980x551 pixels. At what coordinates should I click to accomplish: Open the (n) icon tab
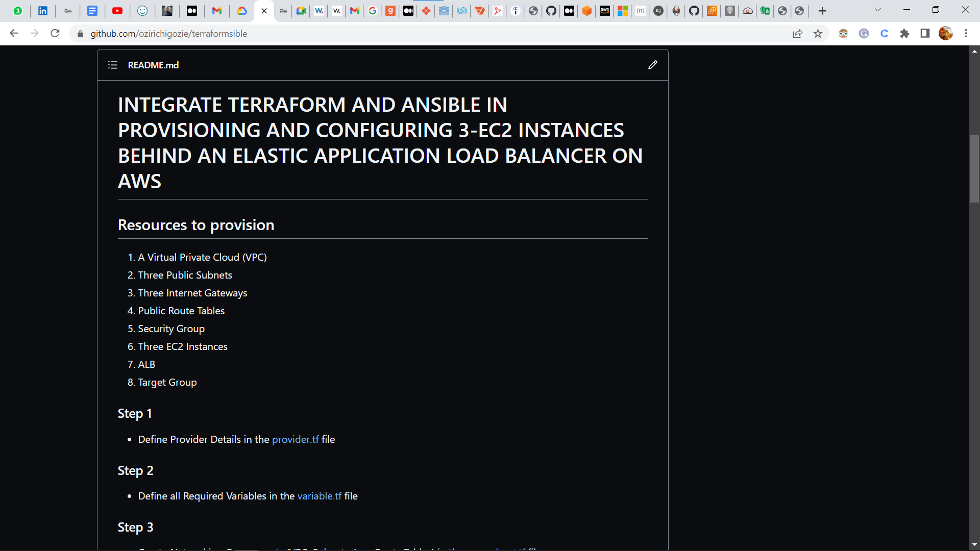click(641, 11)
